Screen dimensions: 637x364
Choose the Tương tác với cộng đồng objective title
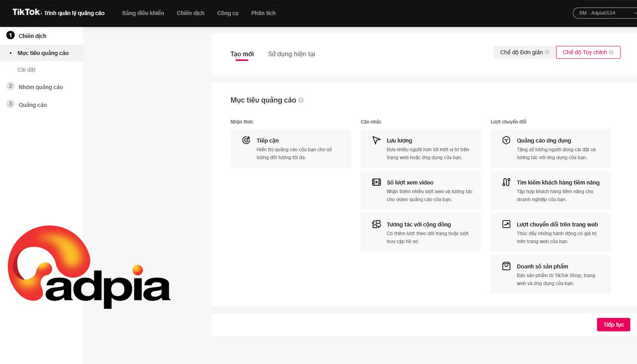(x=419, y=224)
